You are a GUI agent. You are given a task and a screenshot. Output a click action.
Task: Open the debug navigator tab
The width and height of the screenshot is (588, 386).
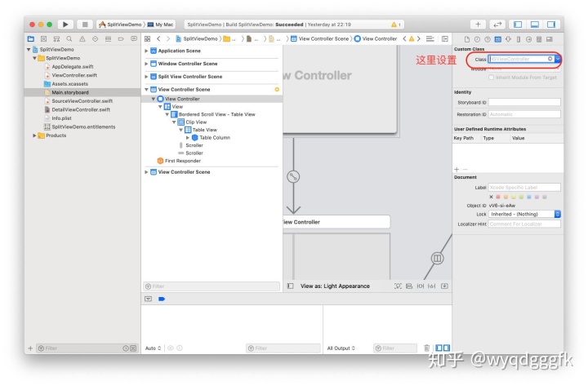(108, 38)
